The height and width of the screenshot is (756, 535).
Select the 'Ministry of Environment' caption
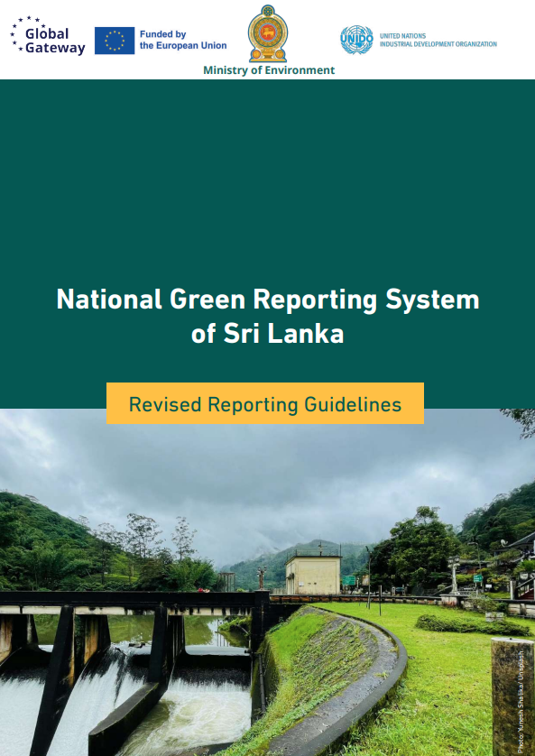[x=269, y=70]
